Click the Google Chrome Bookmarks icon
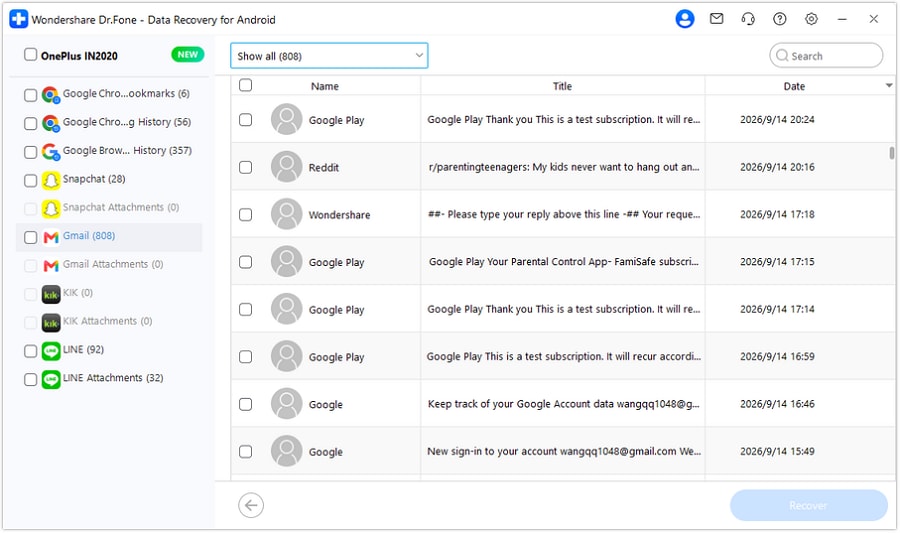 click(x=51, y=95)
